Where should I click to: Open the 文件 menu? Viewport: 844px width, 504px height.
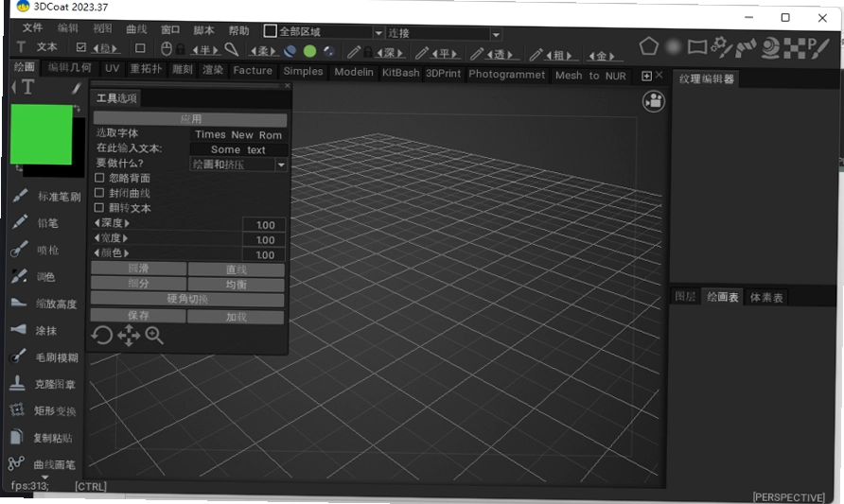pyautogui.click(x=32, y=27)
